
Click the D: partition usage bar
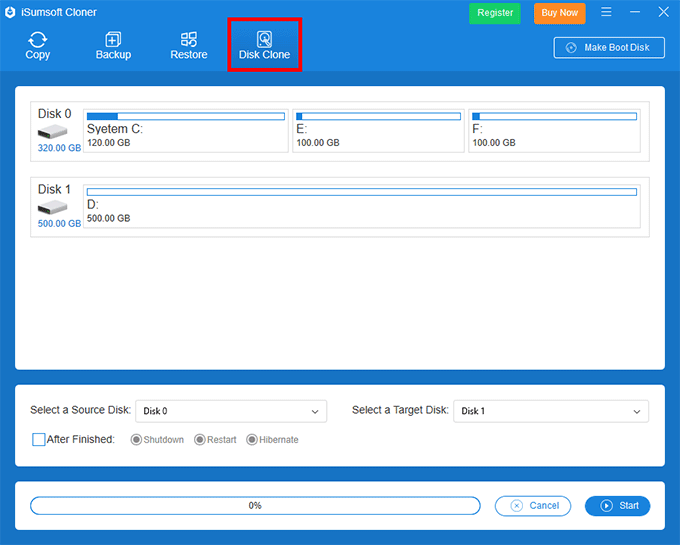coord(362,192)
